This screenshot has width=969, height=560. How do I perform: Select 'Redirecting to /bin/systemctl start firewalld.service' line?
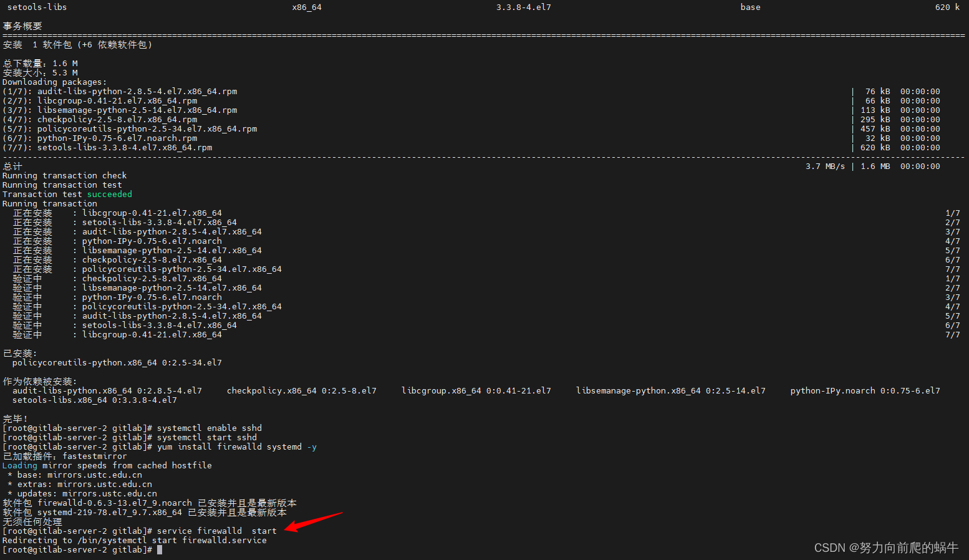click(x=135, y=541)
